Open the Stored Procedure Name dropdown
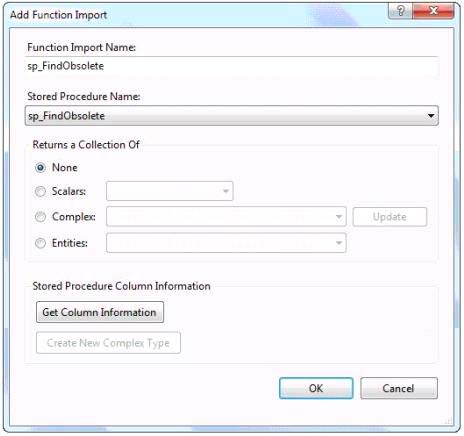The height and width of the screenshot is (436, 464). click(x=231, y=116)
